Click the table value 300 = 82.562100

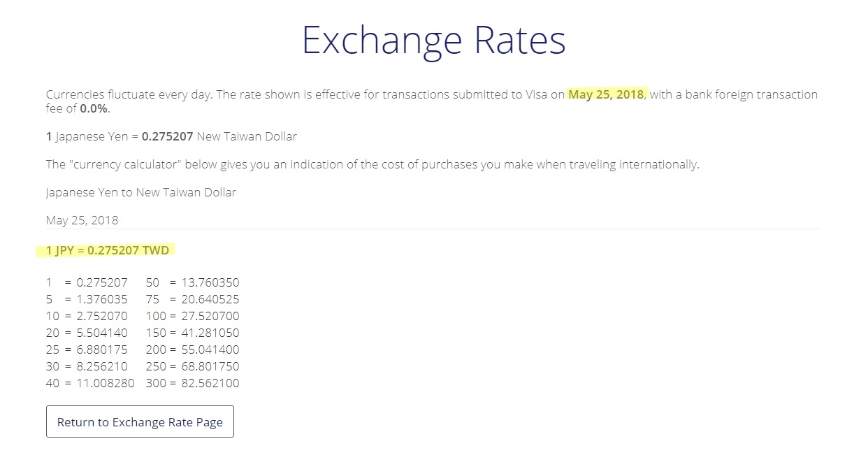193,383
